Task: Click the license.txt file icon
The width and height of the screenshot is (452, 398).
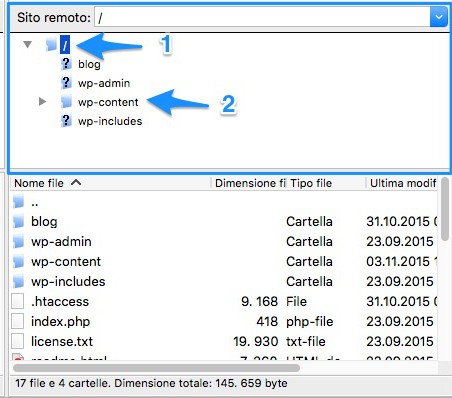Action: 18,342
